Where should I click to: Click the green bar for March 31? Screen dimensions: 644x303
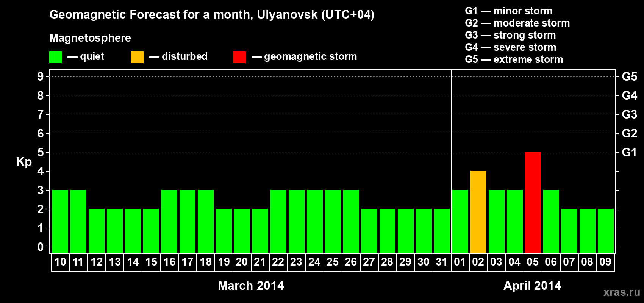(442, 231)
